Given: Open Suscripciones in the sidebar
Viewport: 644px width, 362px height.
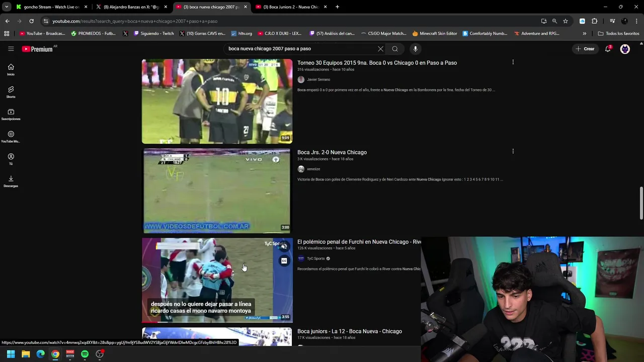Looking at the screenshot, I should point(11,115).
